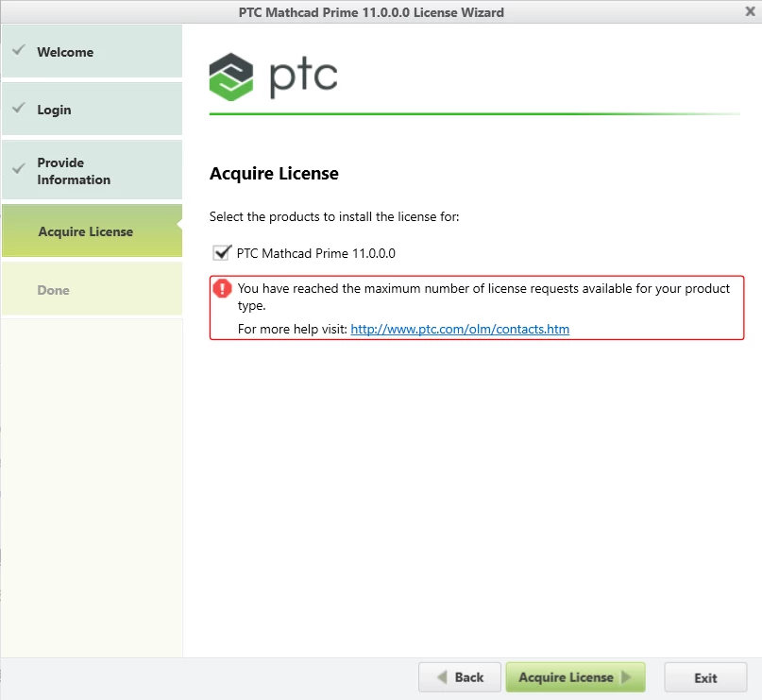The height and width of the screenshot is (700, 762).
Task: Close the License Wizard window
Action: pos(750,11)
